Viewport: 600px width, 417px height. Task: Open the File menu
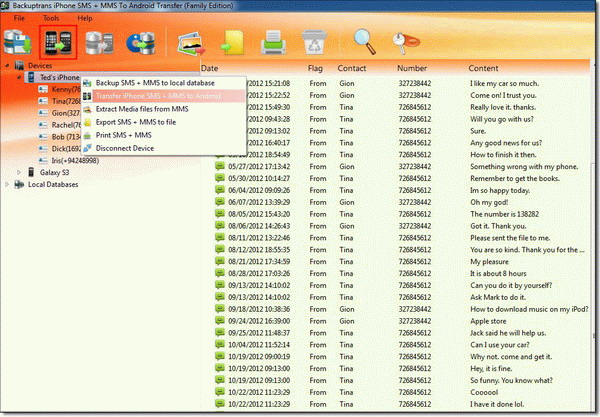pos(19,18)
